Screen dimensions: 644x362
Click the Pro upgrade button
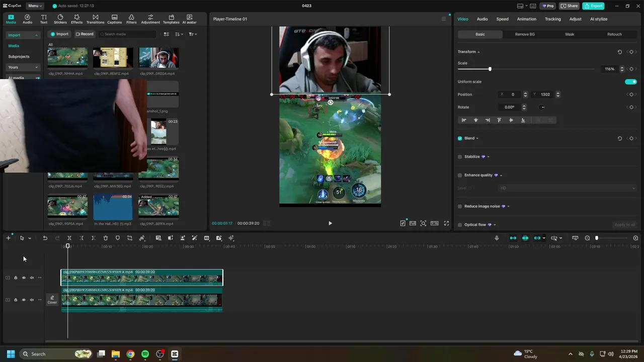547,6
